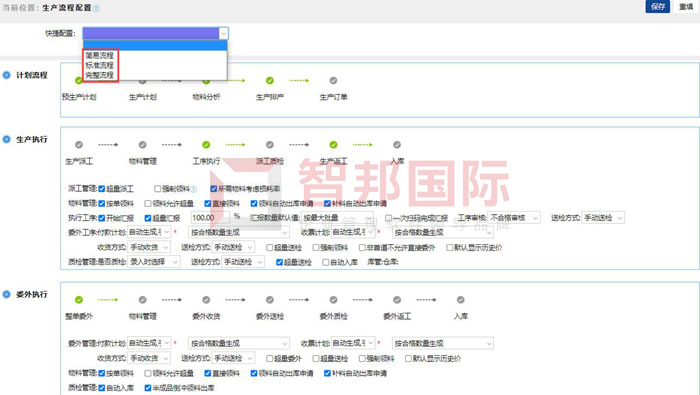
Task: Toggle the 入库 node in 委外执行 flow
Action: coord(460,300)
